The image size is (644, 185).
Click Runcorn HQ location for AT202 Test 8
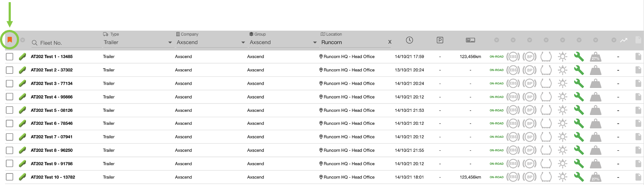coord(349,150)
